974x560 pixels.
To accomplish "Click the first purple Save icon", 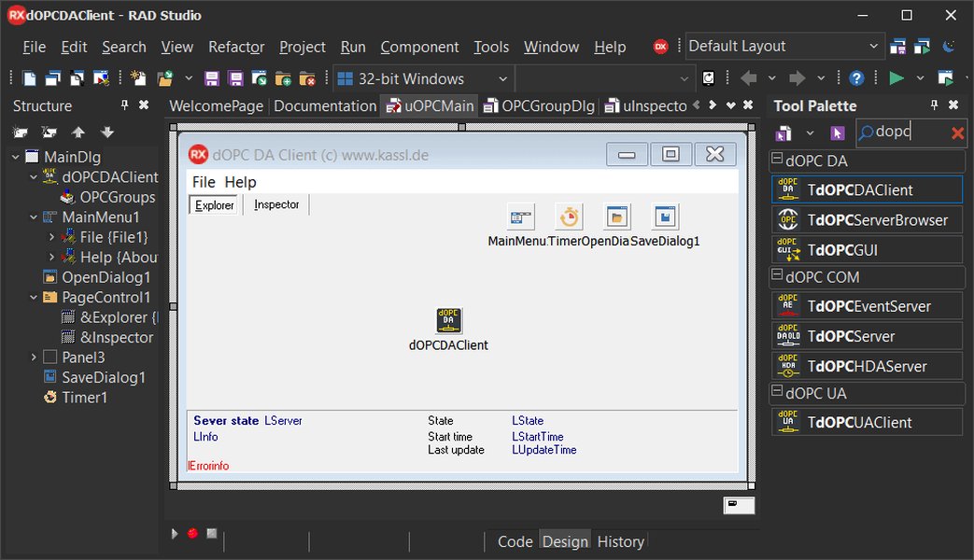I will coord(212,78).
